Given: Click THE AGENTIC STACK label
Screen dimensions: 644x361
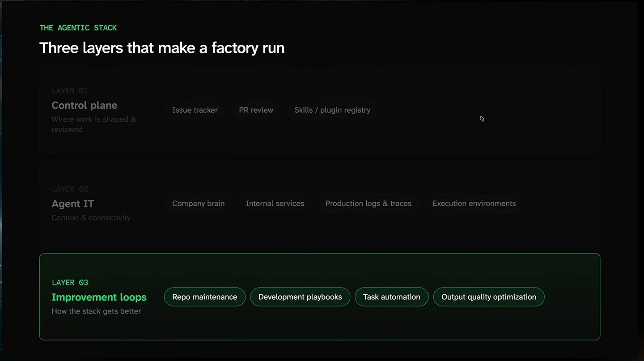Looking at the screenshot, I should [78, 28].
